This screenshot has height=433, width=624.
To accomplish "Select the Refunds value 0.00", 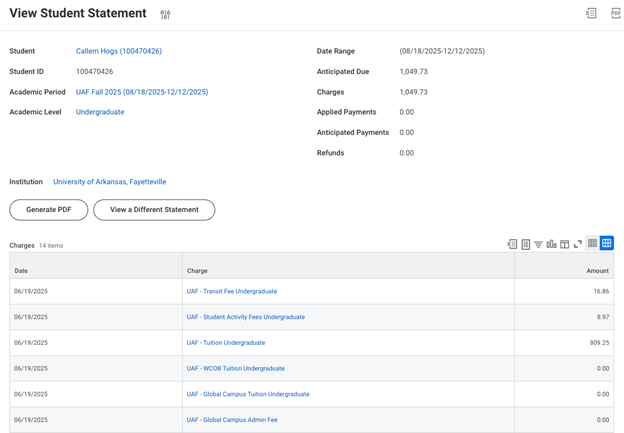I will pos(407,153).
